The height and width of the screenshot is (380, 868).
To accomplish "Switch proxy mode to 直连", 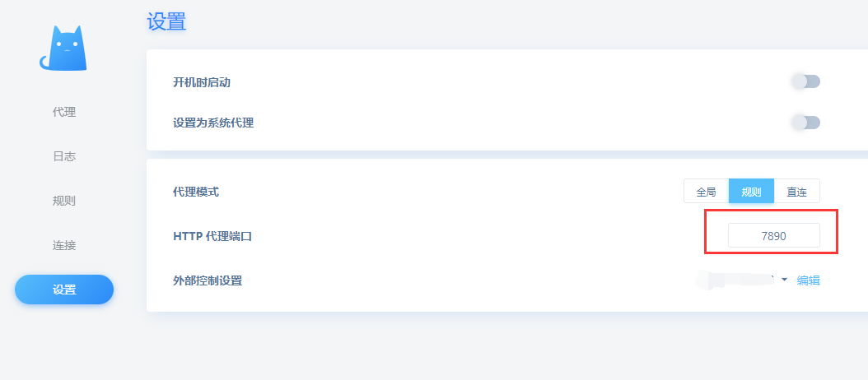I will (x=796, y=192).
